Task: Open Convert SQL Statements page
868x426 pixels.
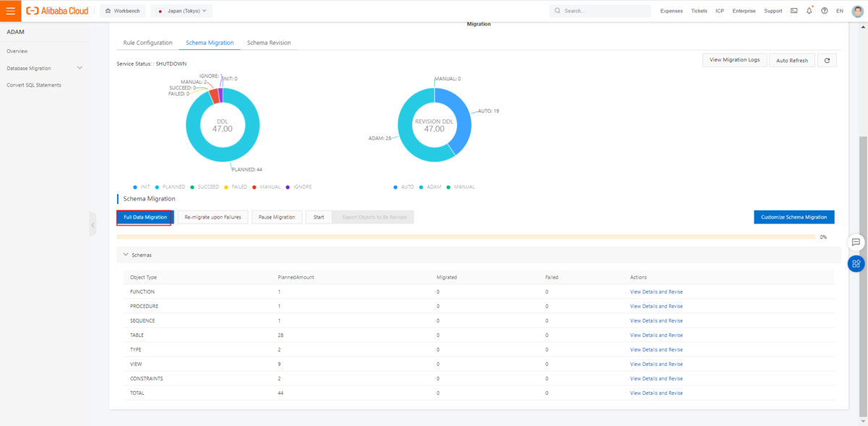Action: pos(34,85)
